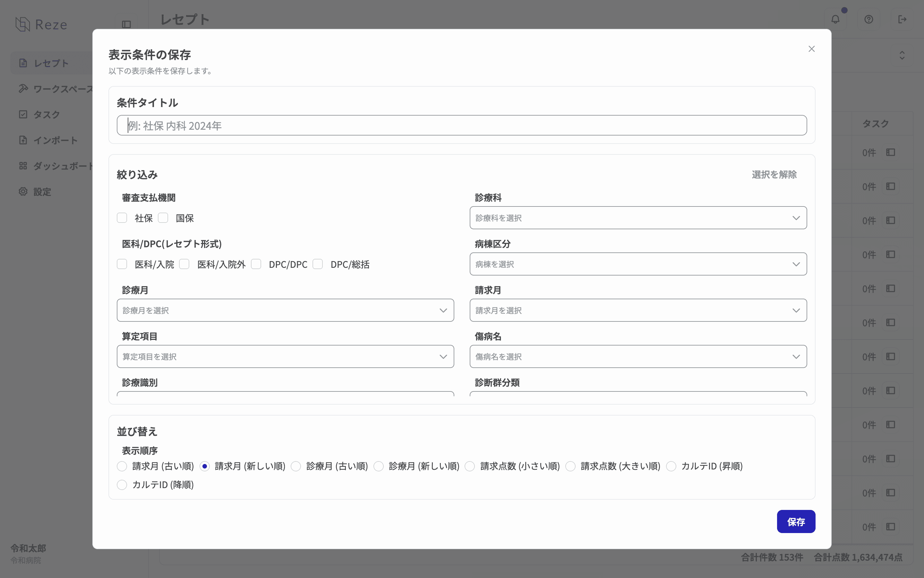Click the notification bell icon

(835, 20)
